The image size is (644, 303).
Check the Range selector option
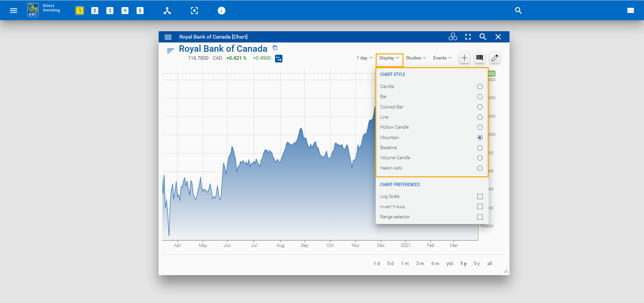(480, 217)
